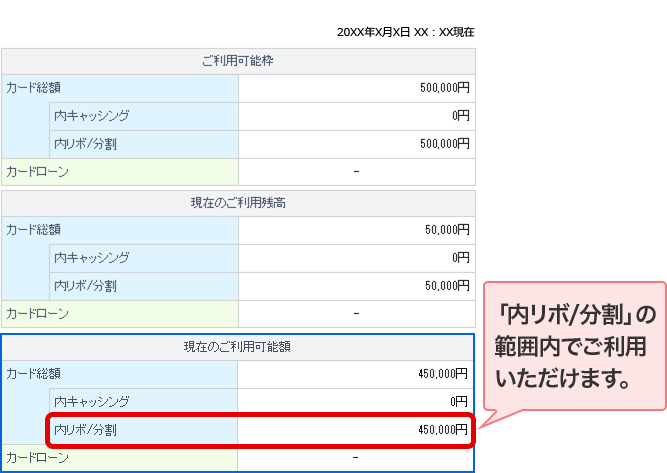Click カード総額 label under ご利用可能枠
The width and height of the screenshot is (667, 473).
pos(33,88)
